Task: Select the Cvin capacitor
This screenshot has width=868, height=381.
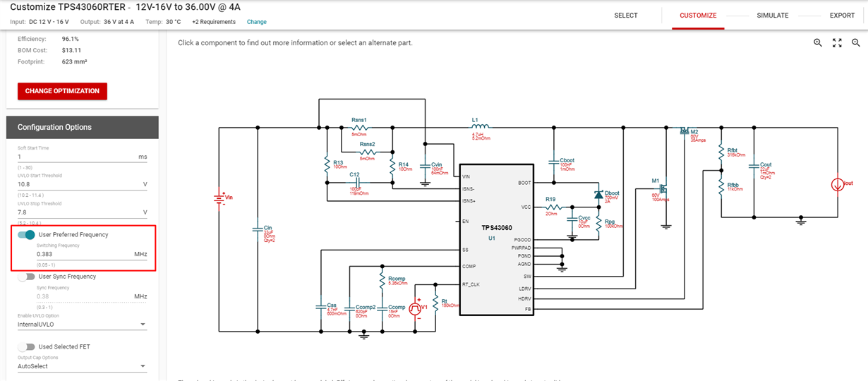Action: (426, 166)
